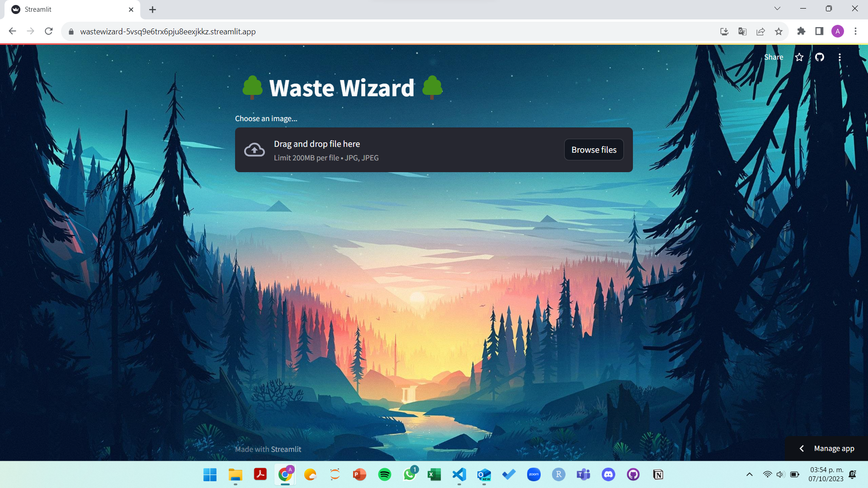This screenshot has width=868, height=488.
Task: Share this page from address bar
Action: coord(760,31)
